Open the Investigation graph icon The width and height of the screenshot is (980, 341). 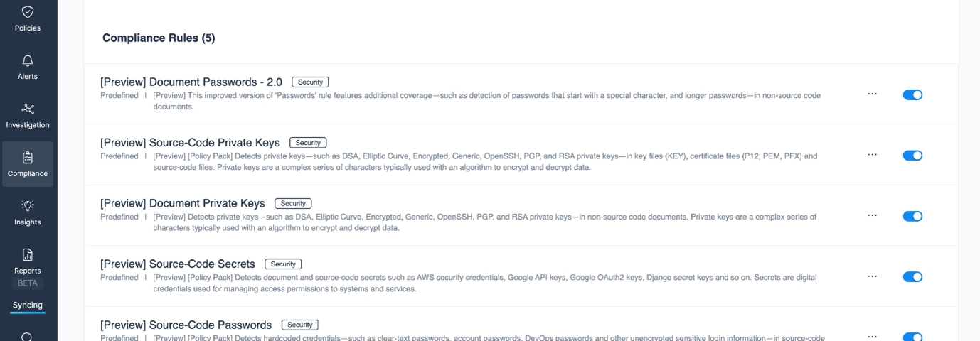[x=27, y=109]
